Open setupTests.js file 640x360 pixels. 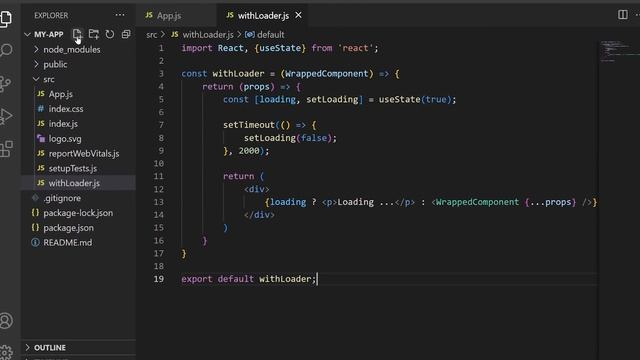point(73,168)
